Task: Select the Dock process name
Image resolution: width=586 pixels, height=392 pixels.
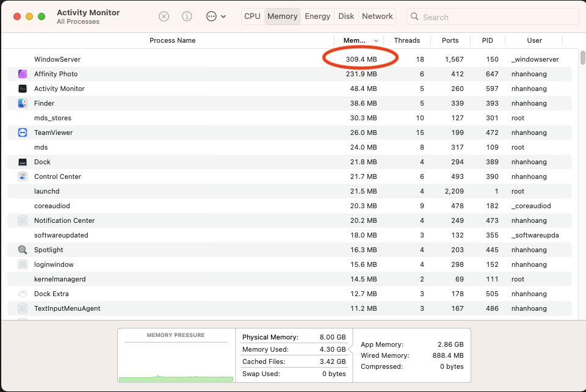Action: click(42, 162)
